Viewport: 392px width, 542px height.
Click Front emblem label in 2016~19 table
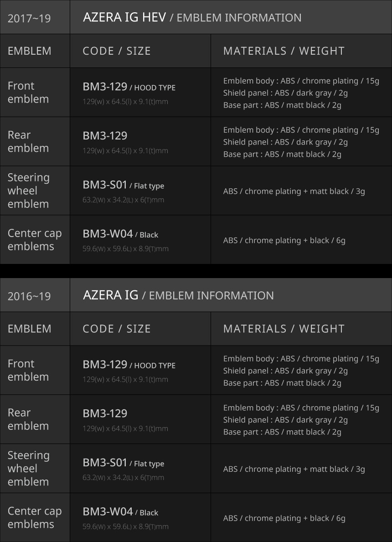[28, 370]
